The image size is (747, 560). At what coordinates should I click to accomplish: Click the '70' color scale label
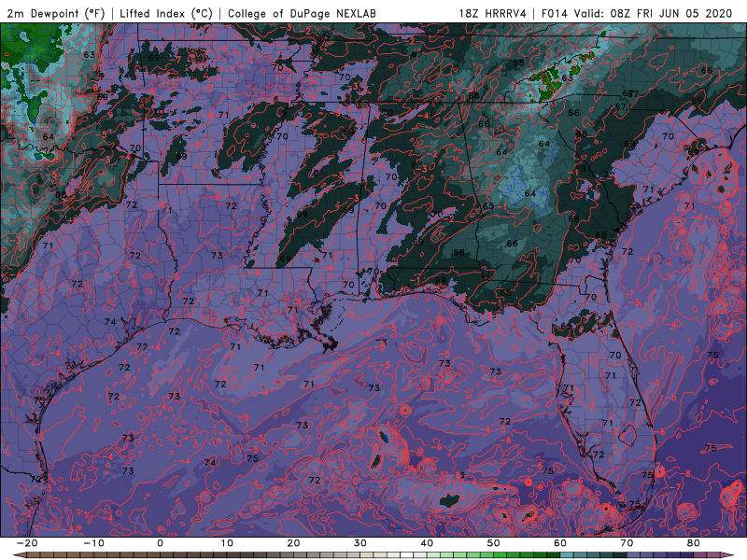coord(627,543)
